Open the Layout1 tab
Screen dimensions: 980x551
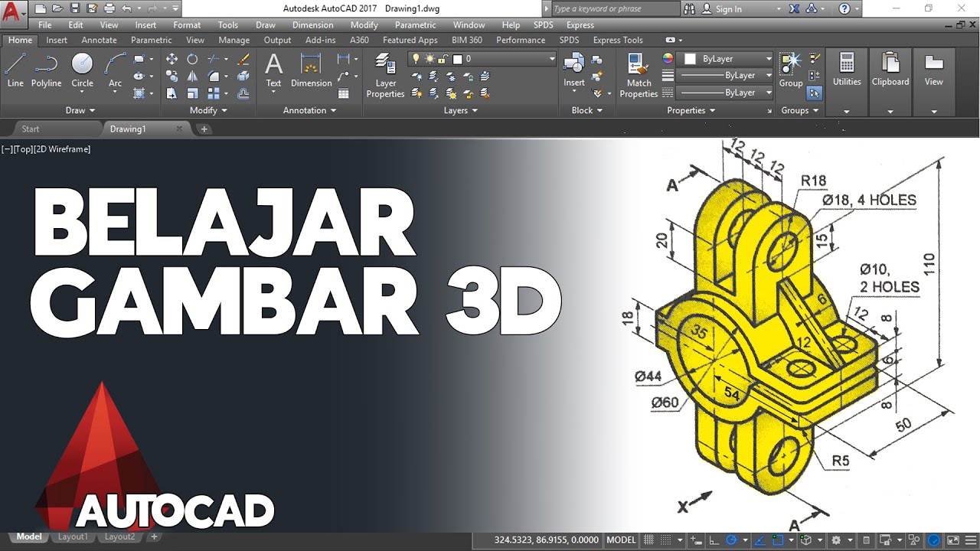click(73, 537)
